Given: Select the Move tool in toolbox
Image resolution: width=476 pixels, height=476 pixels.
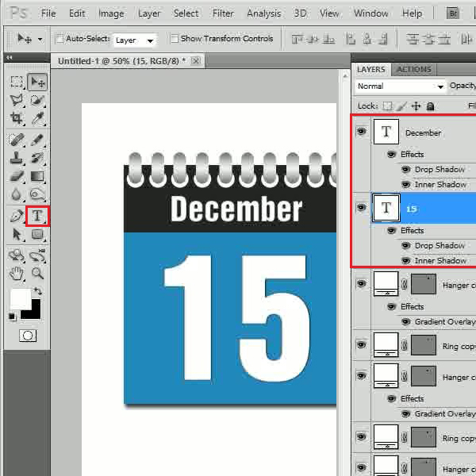Looking at the screenshot, I should coord(37,82).
